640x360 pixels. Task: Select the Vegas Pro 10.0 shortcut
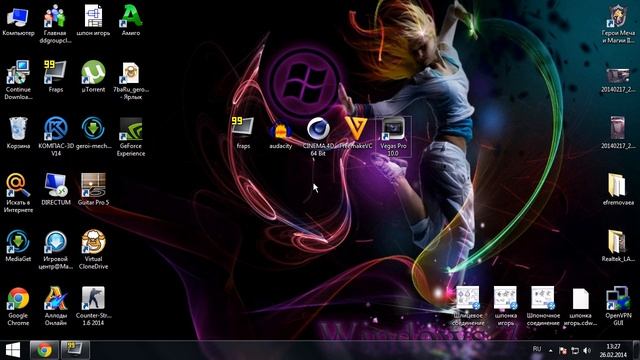tap(393, 136)
